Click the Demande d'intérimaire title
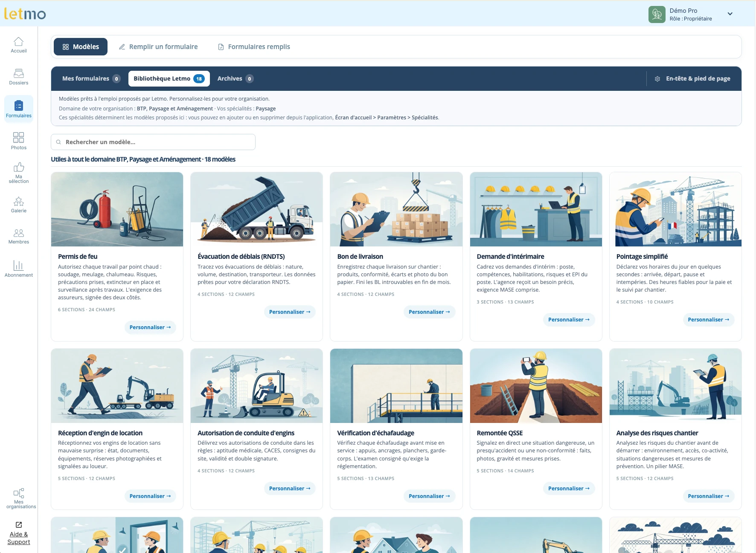Screen dimensions: 756x553 click(510, 257)
